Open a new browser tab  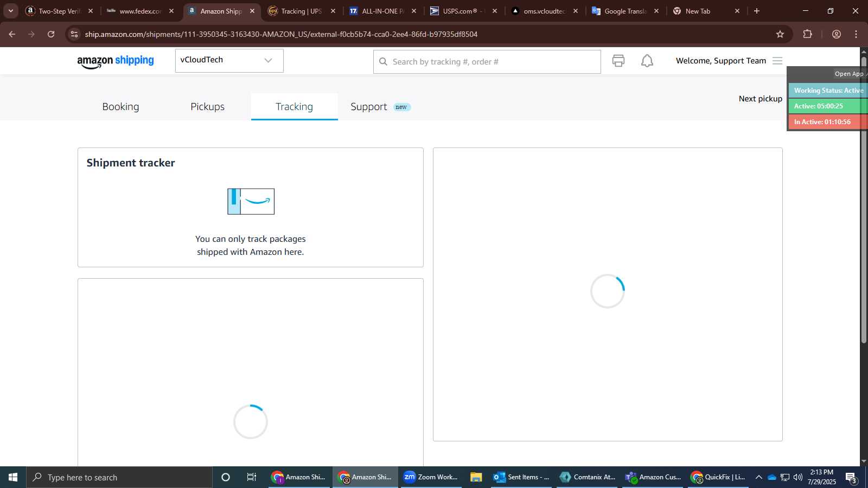757,11
